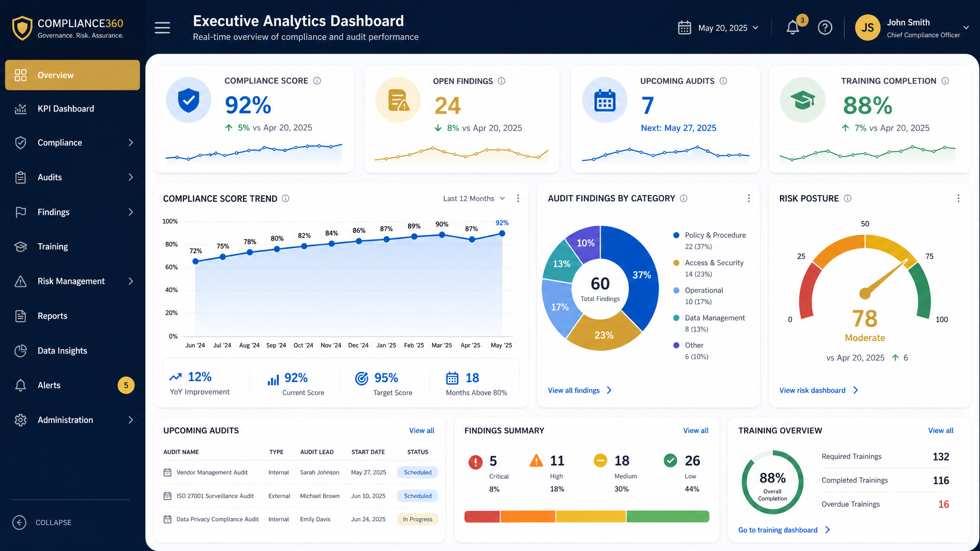Click Compliance Score Trend info icon

pyautogui.click(x=286, y=198)
